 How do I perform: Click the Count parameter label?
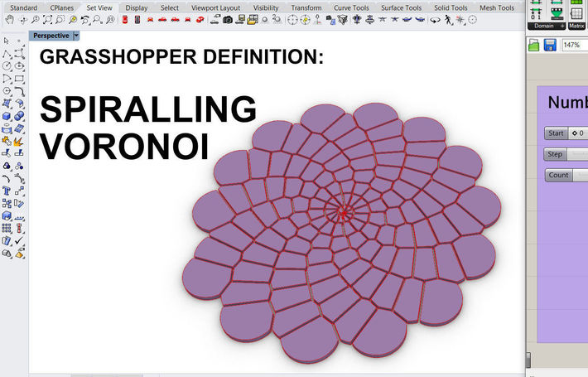click(x=558, y=175)
